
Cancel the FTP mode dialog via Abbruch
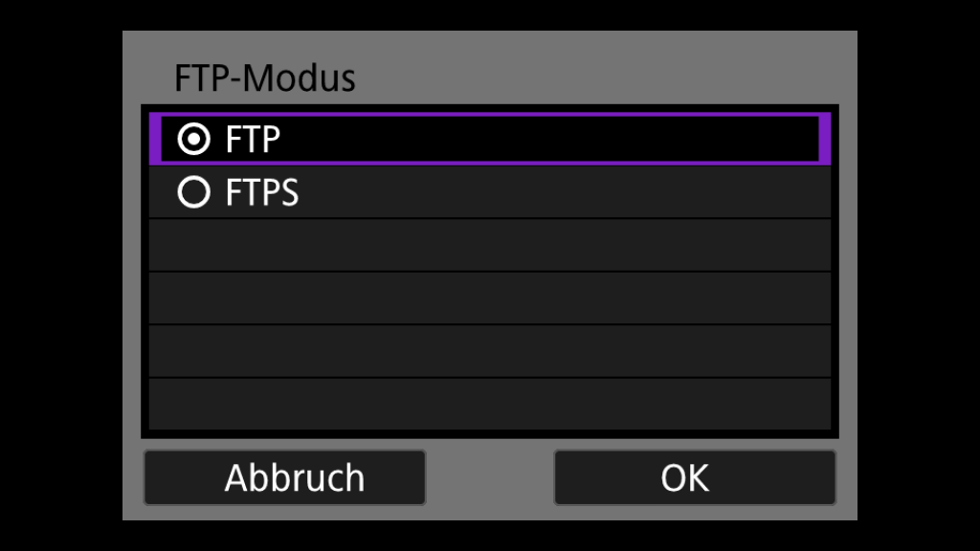(x=284, y=477)
